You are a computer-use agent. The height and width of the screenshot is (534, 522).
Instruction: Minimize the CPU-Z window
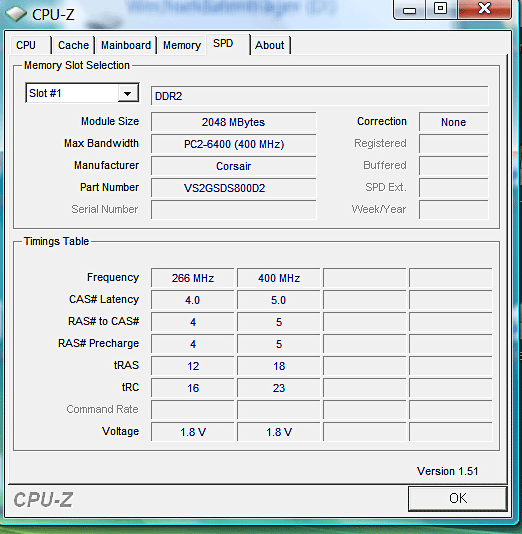tap(410, 10)
